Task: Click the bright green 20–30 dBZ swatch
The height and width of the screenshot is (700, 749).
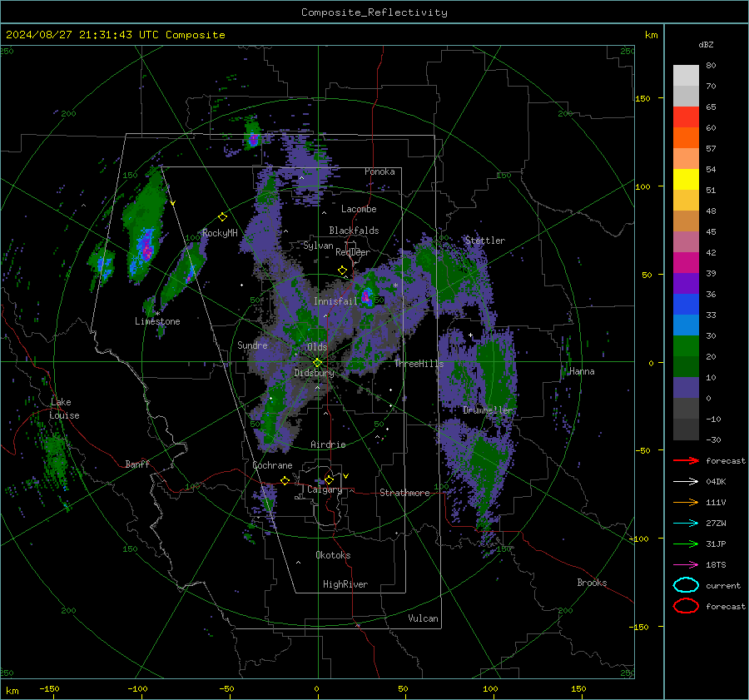Action: tap(686, 346)
